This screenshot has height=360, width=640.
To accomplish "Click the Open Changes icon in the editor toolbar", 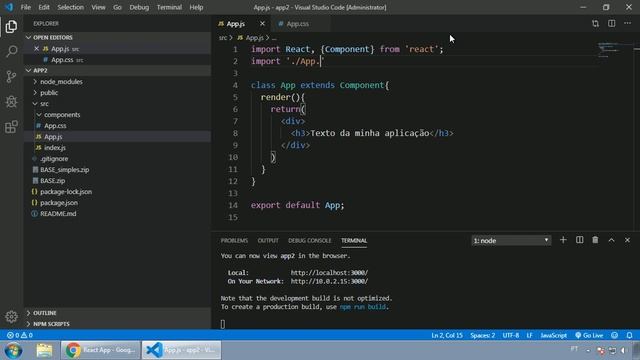I will [x=595, y=24].
